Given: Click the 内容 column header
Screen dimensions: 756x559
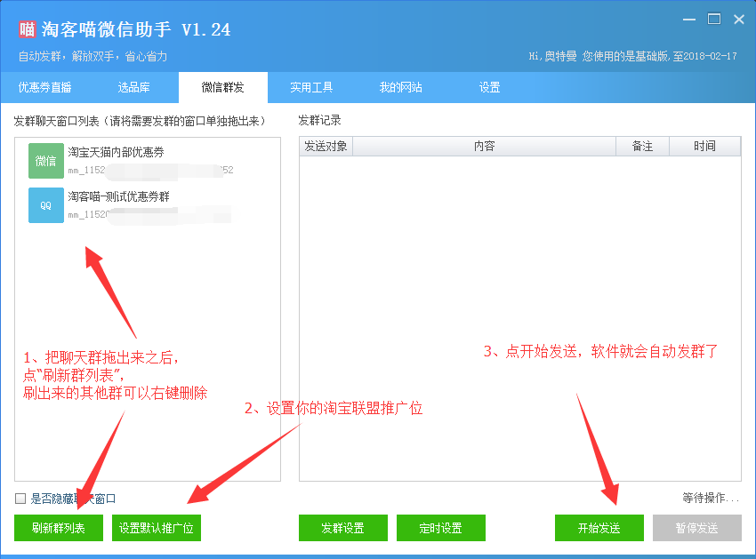Looking at the screenshot, I should (484, 146).
